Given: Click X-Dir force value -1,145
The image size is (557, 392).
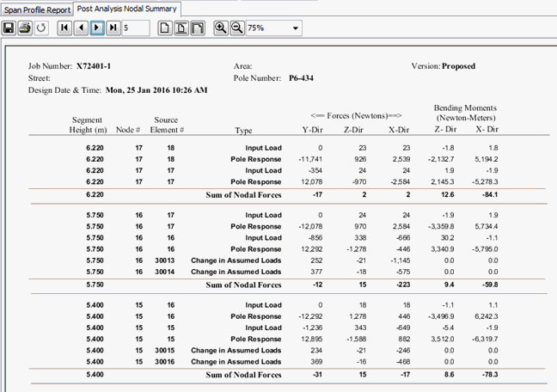Looking at the screenshot, I should pos(401,260).
